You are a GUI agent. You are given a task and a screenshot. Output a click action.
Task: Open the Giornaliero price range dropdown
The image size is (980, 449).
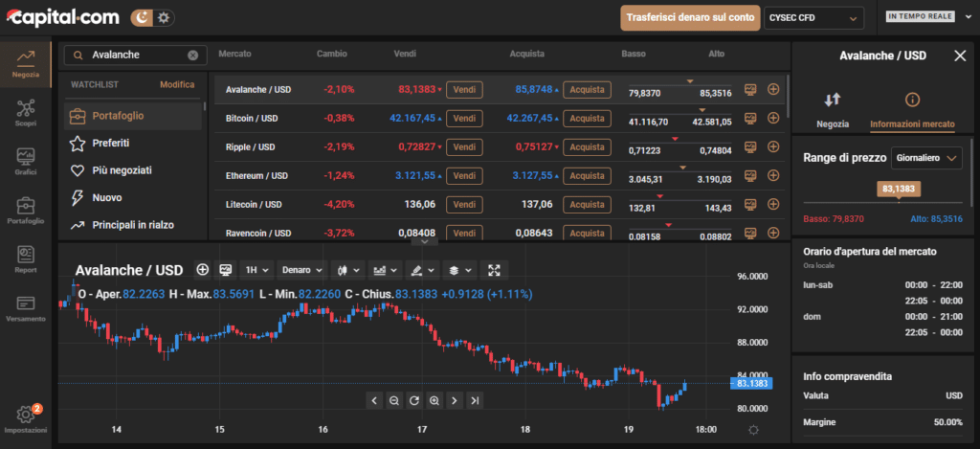pos(926,158)
